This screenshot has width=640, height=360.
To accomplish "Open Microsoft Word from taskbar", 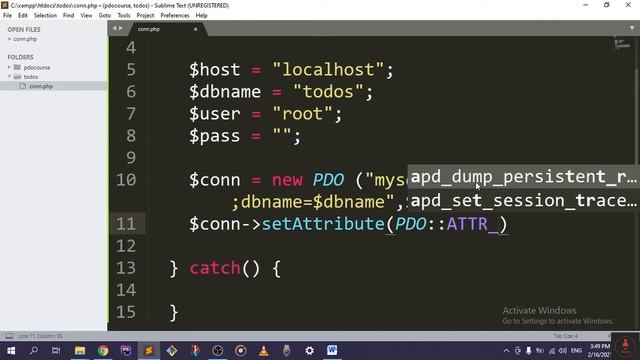I will [332, 351].
